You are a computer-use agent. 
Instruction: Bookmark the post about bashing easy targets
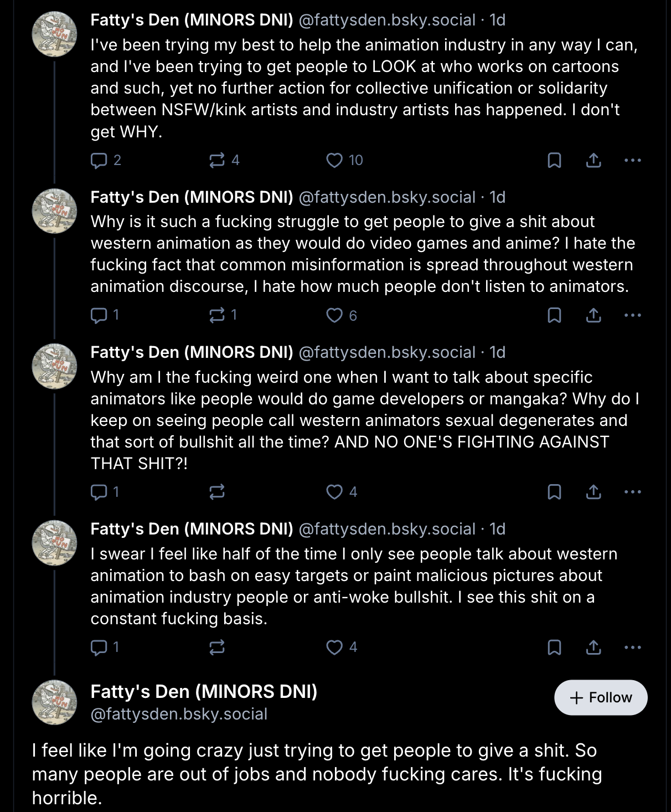coord(554,647)
